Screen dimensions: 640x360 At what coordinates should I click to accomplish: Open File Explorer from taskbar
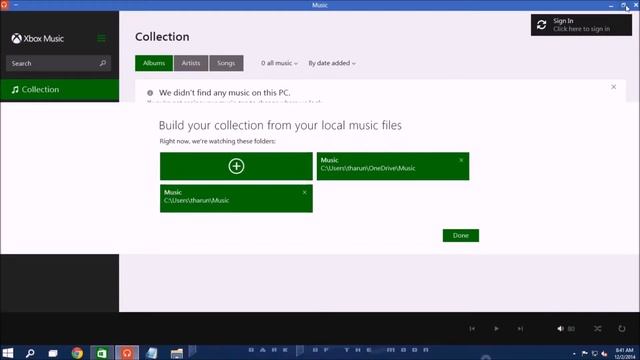[x=177, y=353]
